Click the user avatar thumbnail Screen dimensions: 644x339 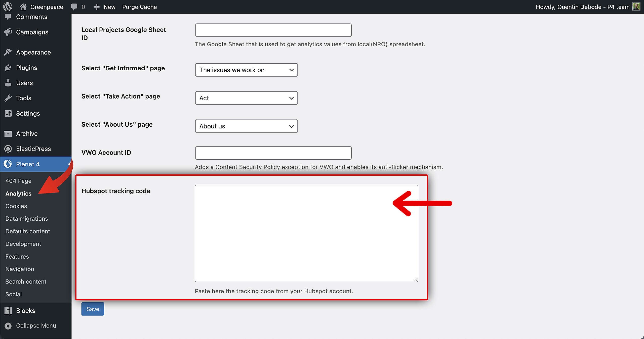(636, 7)
